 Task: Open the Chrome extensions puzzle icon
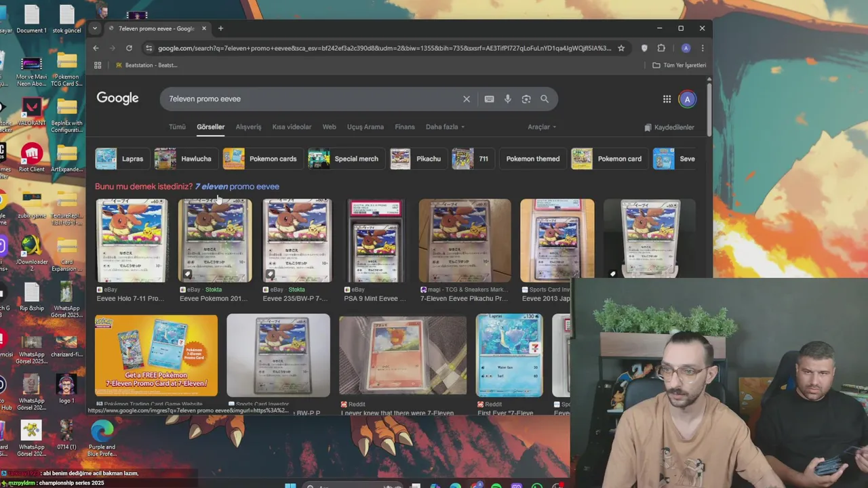coord(661,48)
